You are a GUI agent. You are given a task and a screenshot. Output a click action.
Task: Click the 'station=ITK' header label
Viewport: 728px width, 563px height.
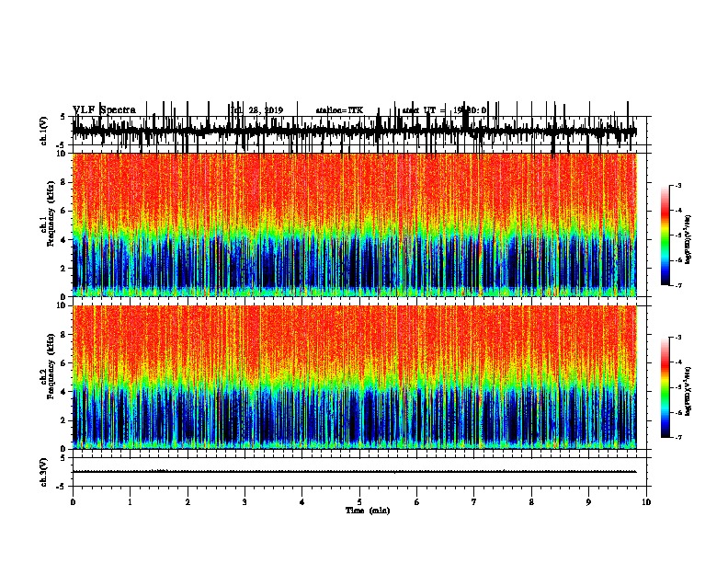[x=339, y=110]
